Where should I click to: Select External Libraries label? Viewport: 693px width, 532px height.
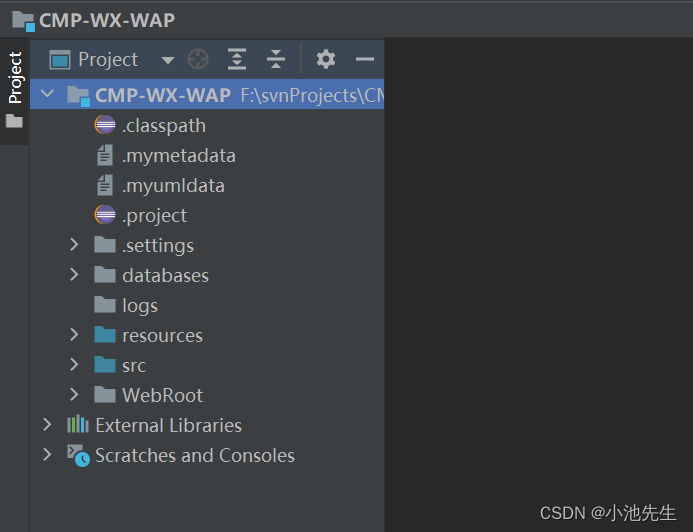pyautogui.click(x=168, y=426)
